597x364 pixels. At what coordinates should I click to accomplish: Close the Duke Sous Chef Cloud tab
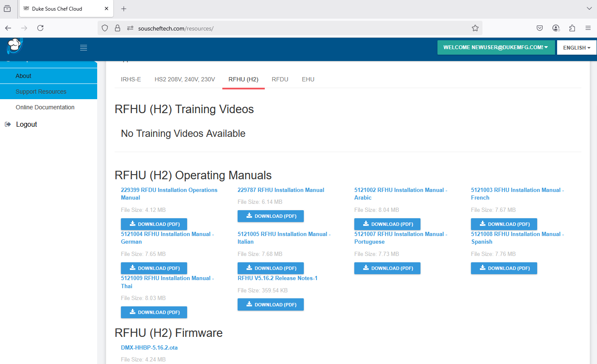(x=106, y=8)
